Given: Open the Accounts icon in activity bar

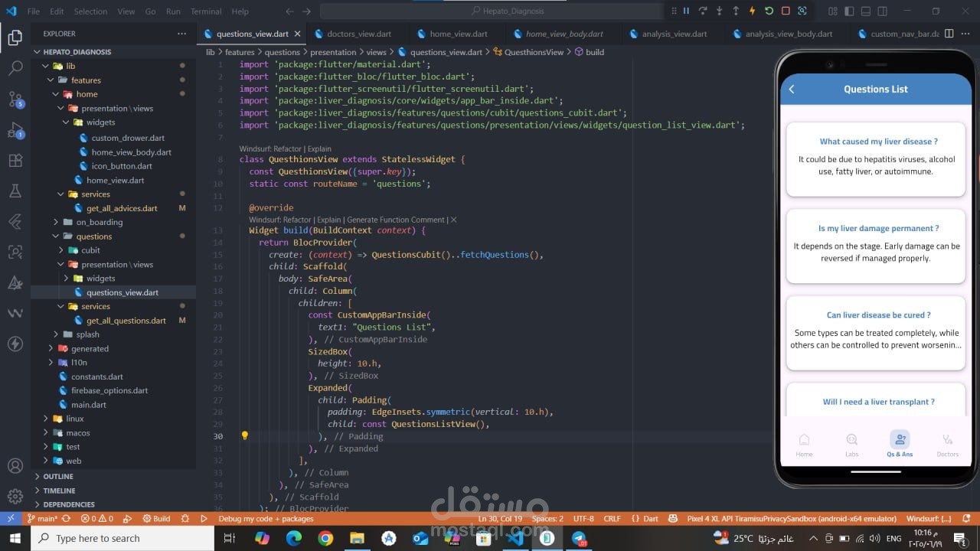Looking at the screenshot, I should (15, 466).
